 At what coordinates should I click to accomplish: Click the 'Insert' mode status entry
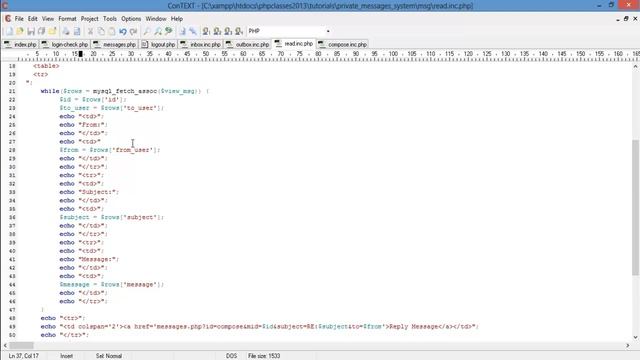coord(67,356)
